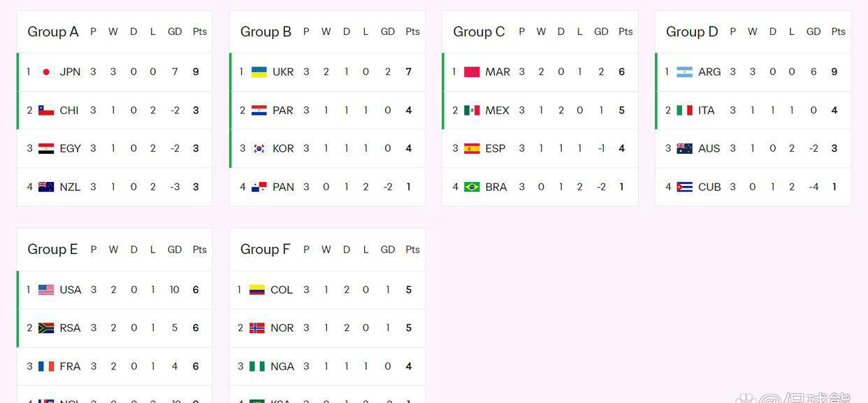This screenshot has width=868, height=403.
Task: Select the Group D table heading
Action: click(x=692, y=32)
